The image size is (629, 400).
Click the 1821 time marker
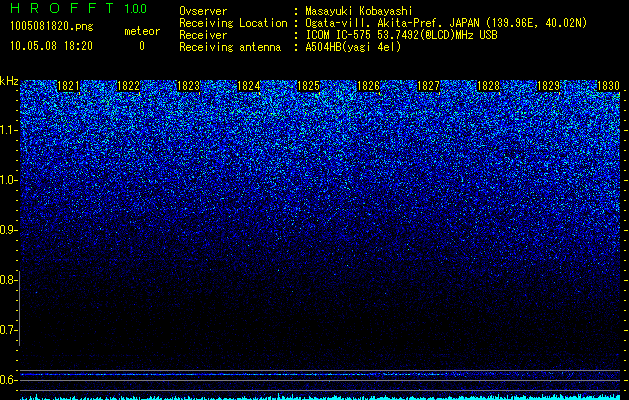[x=68, y=86]
